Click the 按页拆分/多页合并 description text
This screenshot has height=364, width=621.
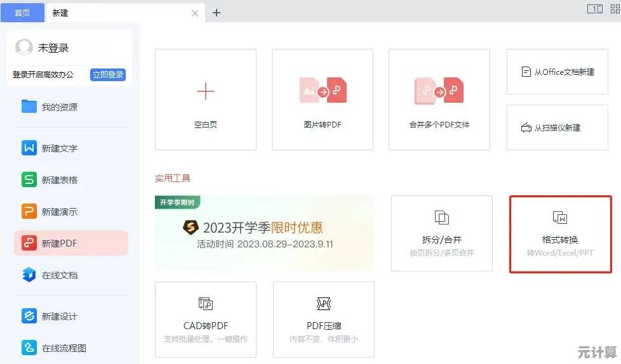click(441, 252)
